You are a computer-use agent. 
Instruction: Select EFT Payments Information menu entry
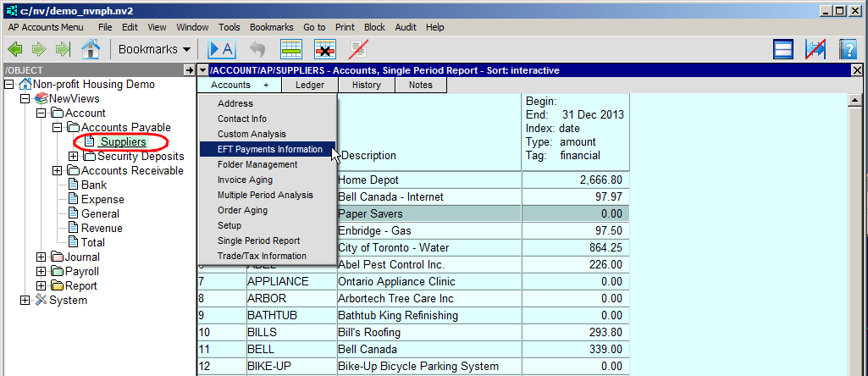(x=269, y=149)
